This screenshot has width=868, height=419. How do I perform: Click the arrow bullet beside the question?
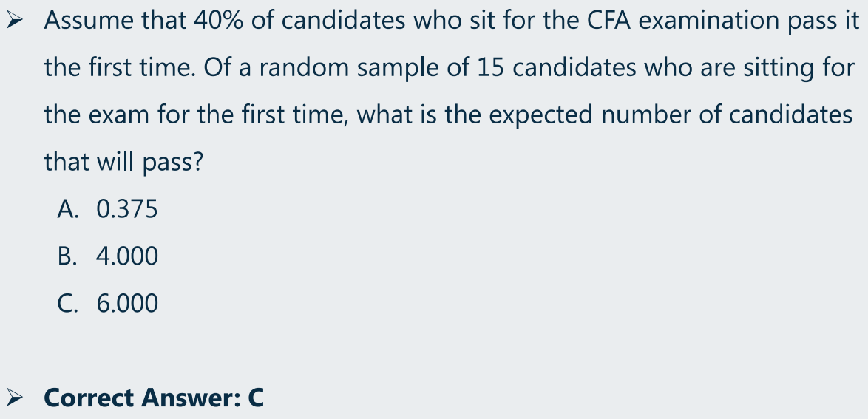(14, 21)
